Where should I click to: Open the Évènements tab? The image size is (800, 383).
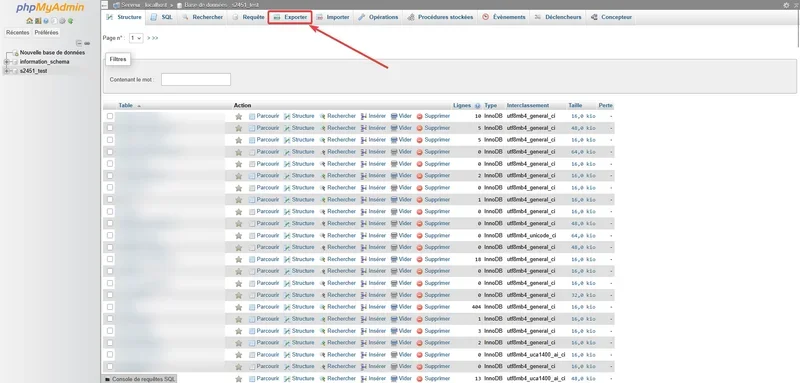pos(504,17)
